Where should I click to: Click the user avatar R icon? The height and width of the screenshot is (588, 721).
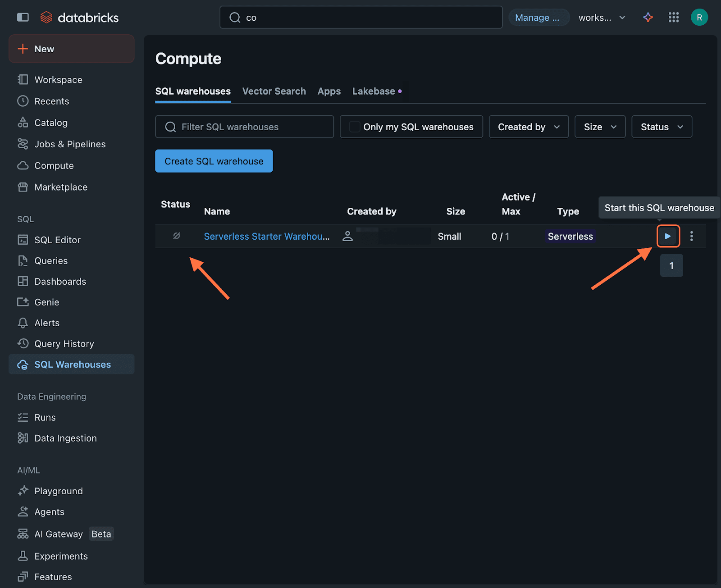pos(699,17)
